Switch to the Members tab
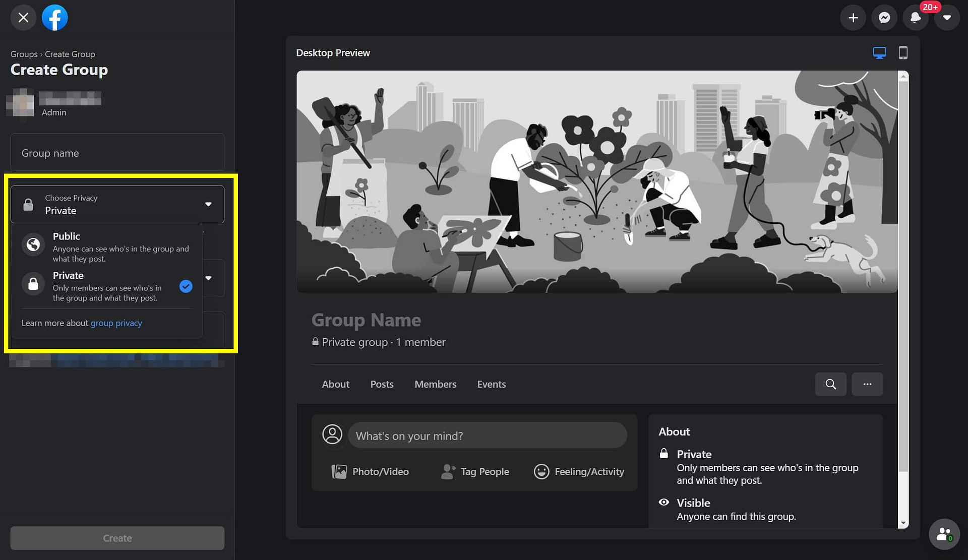 (435, 384)
